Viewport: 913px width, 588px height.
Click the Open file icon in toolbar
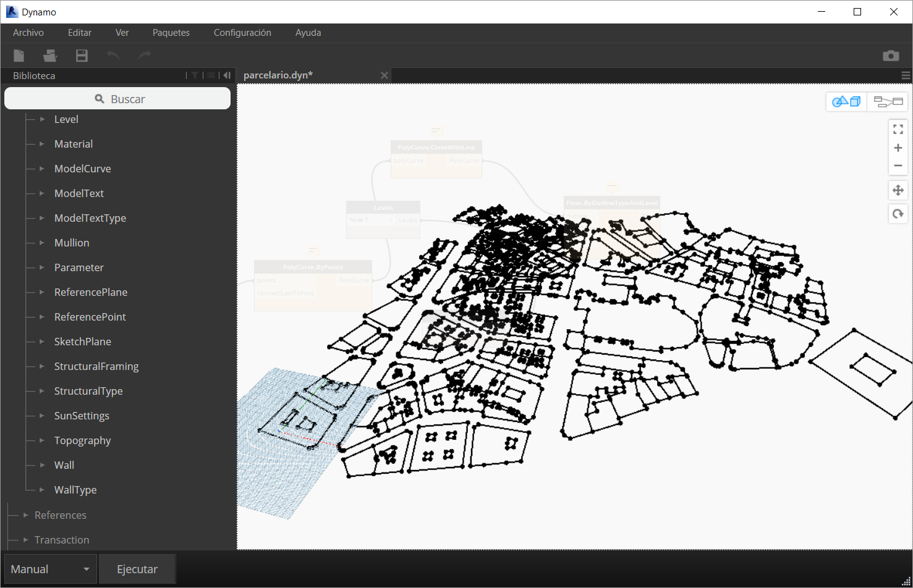point(50,56)
